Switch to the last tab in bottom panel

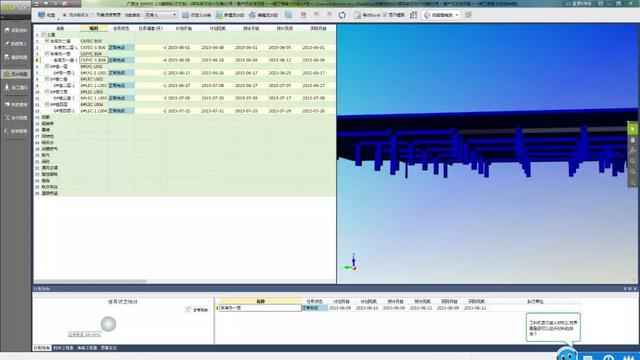109,348
